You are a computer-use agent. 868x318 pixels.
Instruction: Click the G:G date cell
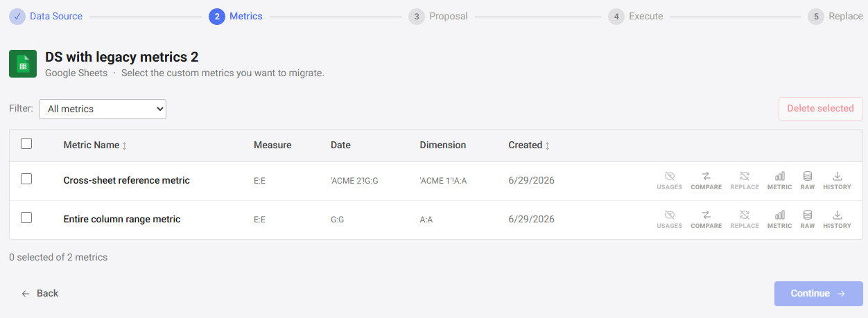pyautogui.click(x=338, y=220)
